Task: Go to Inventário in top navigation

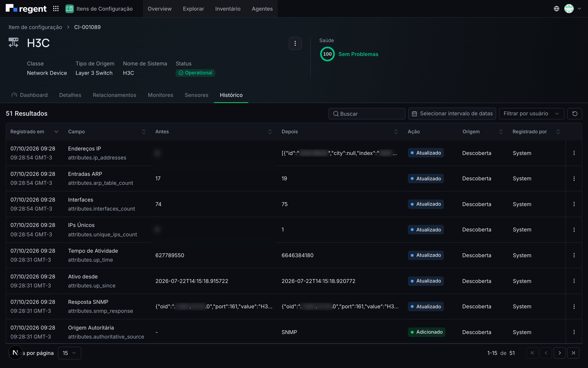Action: (x=228, y=9)
